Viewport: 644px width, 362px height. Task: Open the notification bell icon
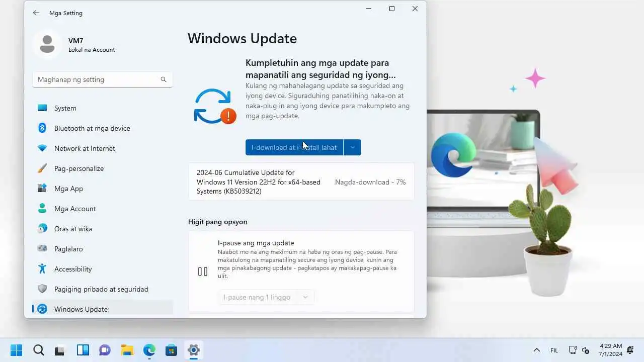point(630,350)
